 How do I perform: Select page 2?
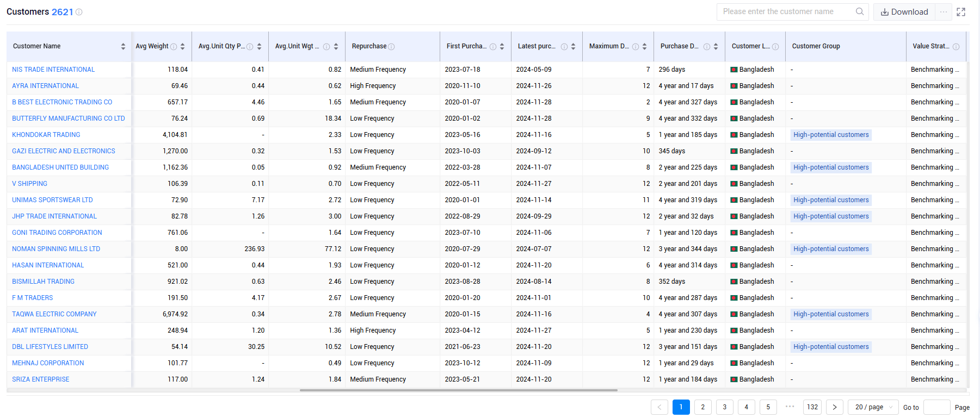[703, 407]
